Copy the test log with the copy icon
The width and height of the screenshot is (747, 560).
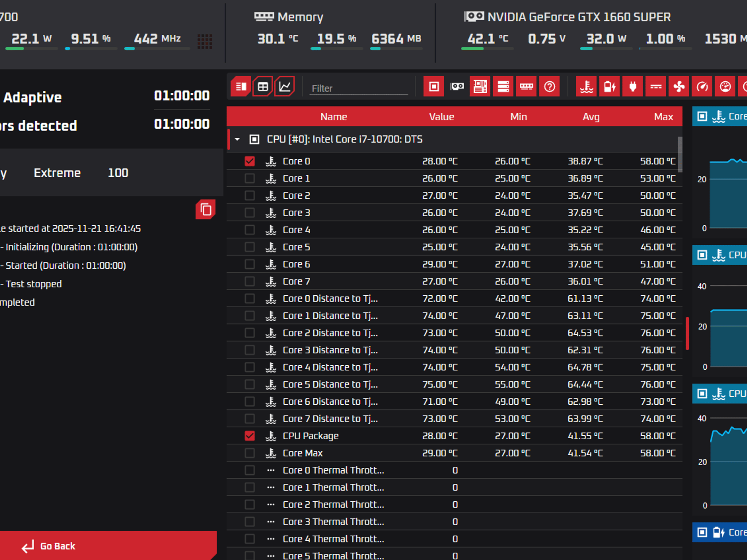pos(206,209)
